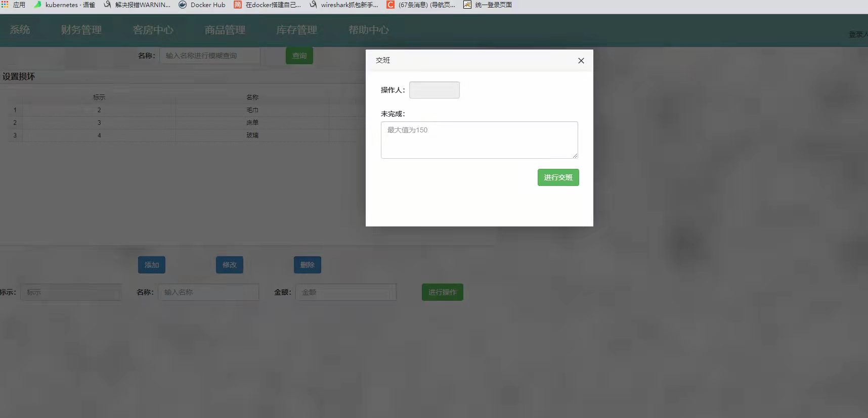Open the 库存管理 menu
Image resolution: width=868 pixels, height=418 pixels.
297,30
